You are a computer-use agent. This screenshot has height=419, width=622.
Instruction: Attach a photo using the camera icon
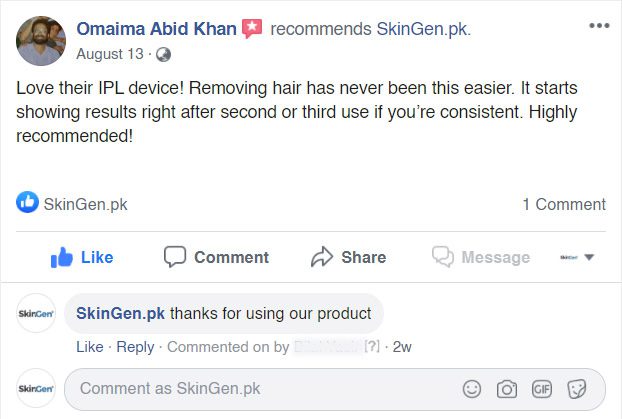click(x=507, y=389)
